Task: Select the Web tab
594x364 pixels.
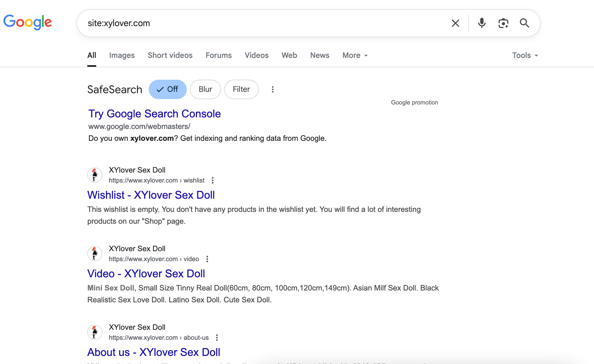Action: click(x=289, y=55)
